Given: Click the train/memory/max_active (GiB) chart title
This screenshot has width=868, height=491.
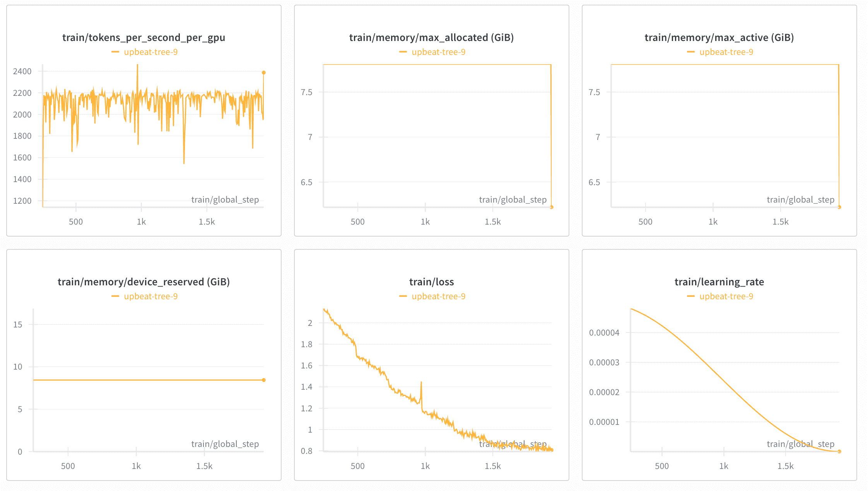Looking at the screenshot, I should pyautogui.click(x=719, y=38).
